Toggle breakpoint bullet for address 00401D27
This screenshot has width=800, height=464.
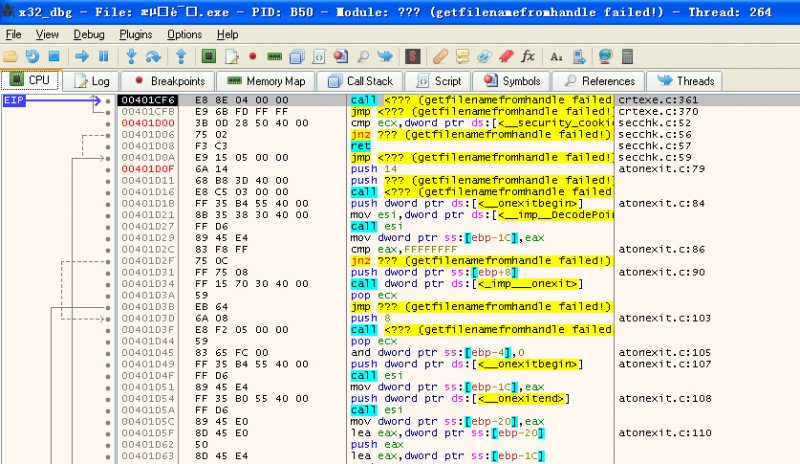coord(108,227)
